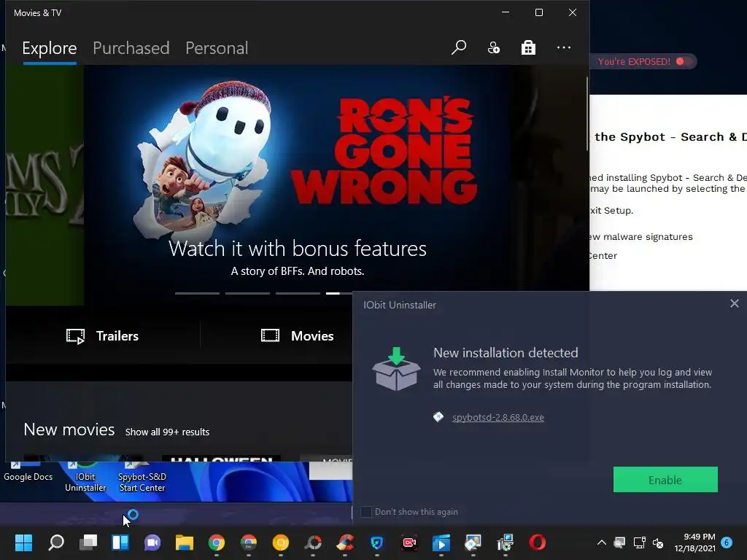This screenshot has width=747, height=560.
Task: Click the muted volume tray icon
Action: (658, 542)
